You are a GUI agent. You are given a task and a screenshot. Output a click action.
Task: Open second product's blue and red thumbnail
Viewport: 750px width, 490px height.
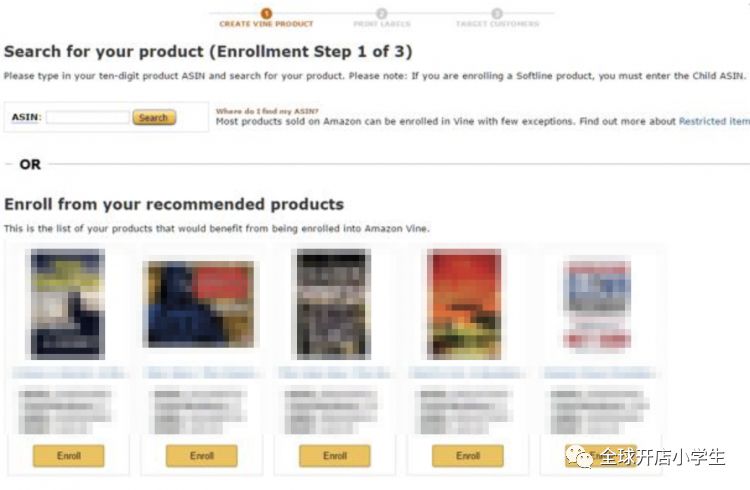pos(201,304)
